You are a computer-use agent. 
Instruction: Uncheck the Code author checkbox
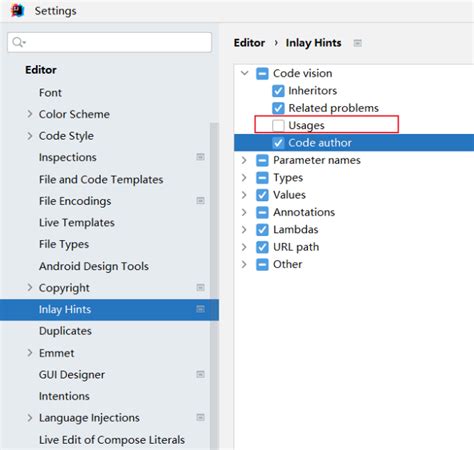tap(278, 143)
